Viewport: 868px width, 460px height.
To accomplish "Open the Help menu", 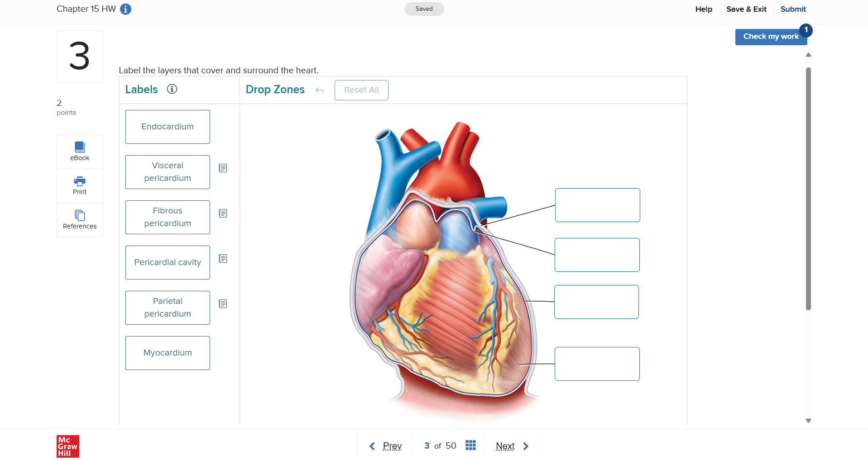I will click(703, 9).
